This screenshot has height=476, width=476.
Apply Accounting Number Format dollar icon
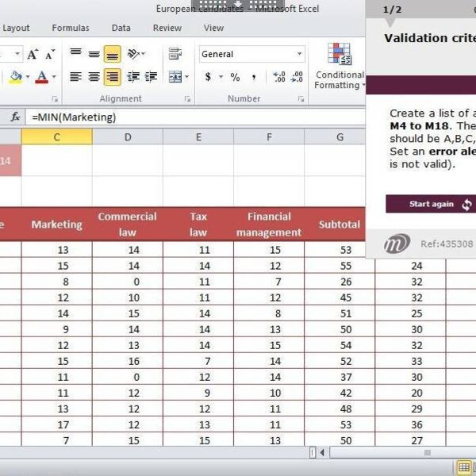[208, 76]
